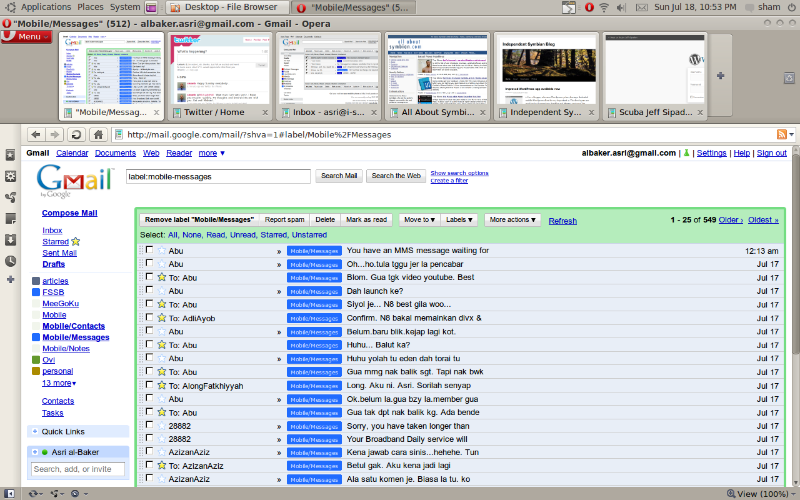Open the wireless network indicator
The image size is (800, 500).
pos(604,7)
